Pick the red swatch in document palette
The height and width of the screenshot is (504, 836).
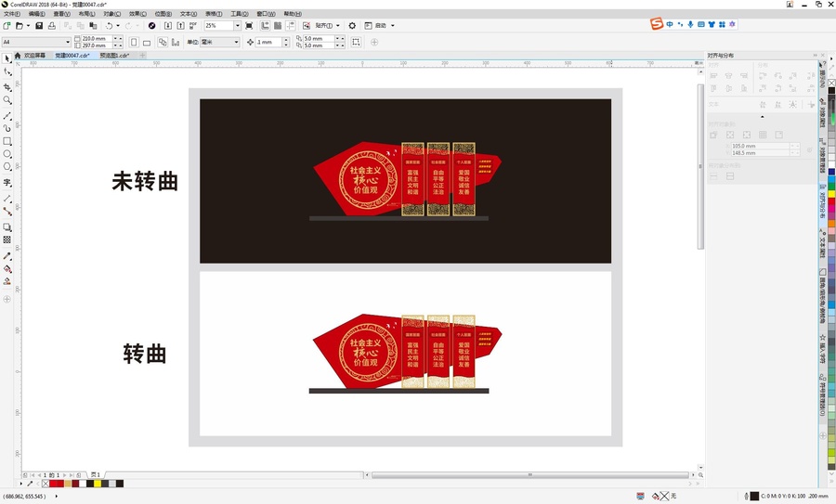point(53,484)
